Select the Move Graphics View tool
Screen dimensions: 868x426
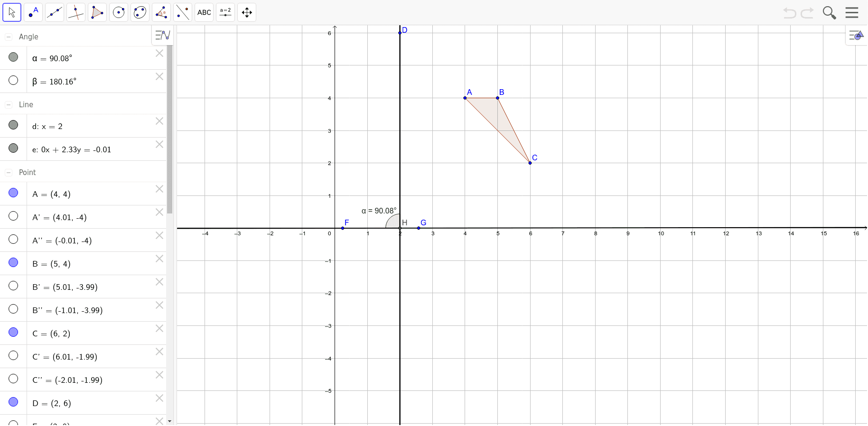[247, 12]
